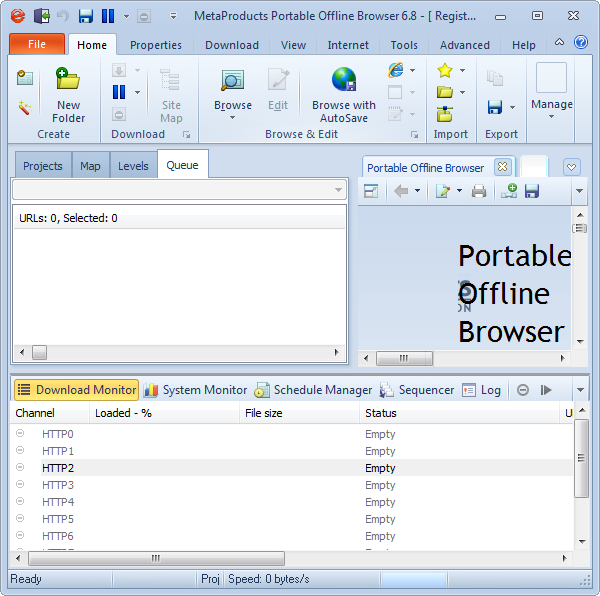Click the Browse magnifier icon in ribbon
Image resolution: width=600 pixels, height=596 pixels.
tap(233, 81)
